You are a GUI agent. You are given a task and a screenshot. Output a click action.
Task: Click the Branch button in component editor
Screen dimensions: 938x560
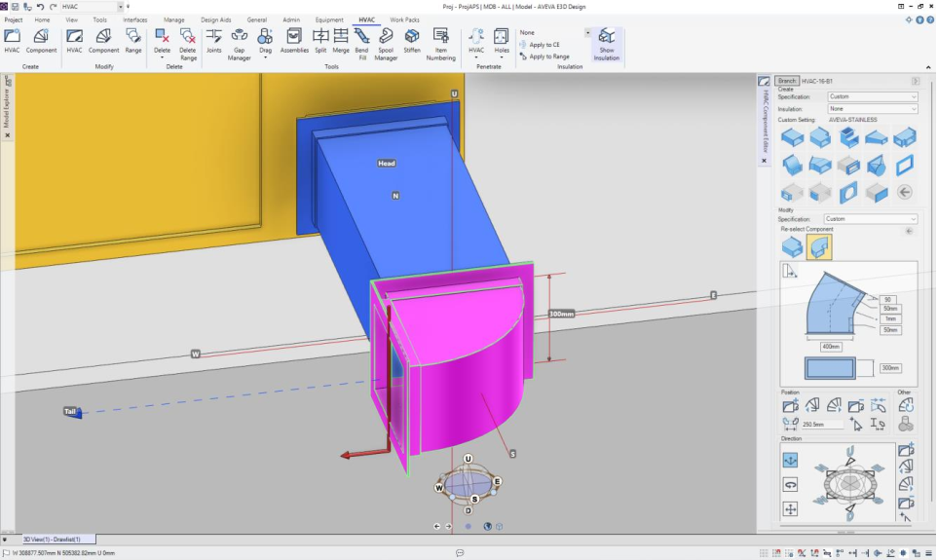coord(787,81)
